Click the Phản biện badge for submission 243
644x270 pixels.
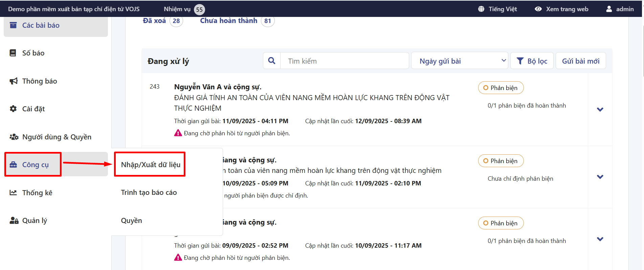[x=501, y=88]
